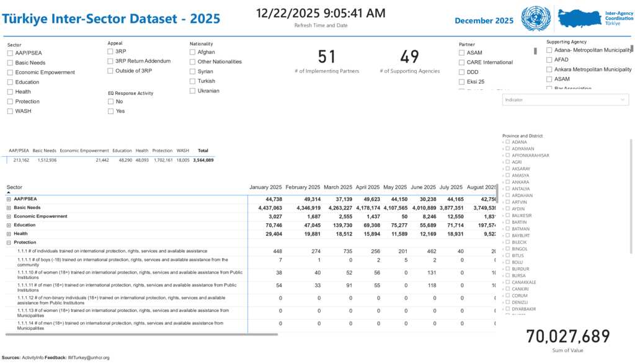Expand the Education row in the matrix

coord(9,225)
